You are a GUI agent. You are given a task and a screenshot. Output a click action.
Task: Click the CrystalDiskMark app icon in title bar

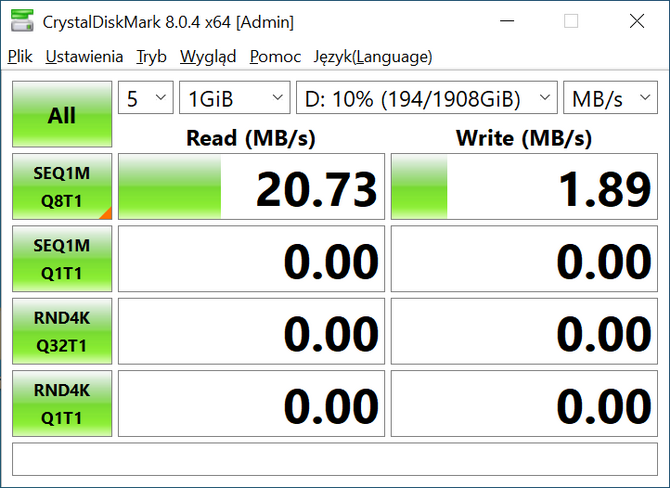pos(22,21)
